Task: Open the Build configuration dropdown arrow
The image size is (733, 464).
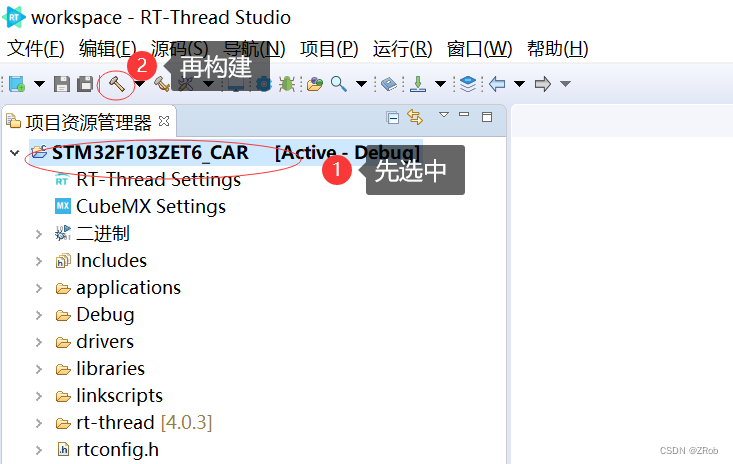Action: pyautogui.click(x=140, y=84)
